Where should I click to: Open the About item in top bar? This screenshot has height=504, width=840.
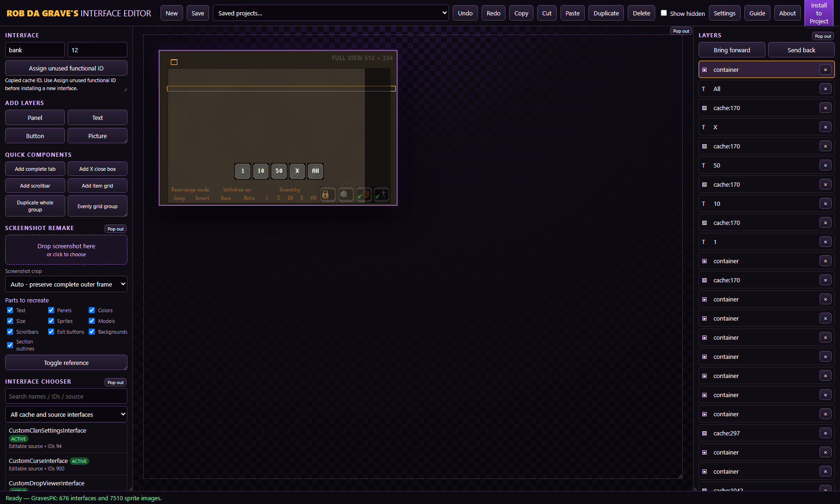pyautogui.click(x=787, y=13)
